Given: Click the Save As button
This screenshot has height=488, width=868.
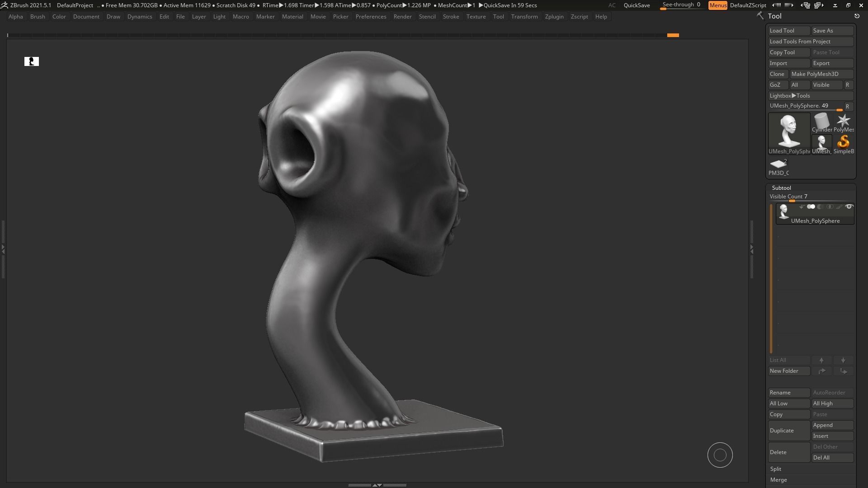Looking at the screenshot, I should 833,31.
